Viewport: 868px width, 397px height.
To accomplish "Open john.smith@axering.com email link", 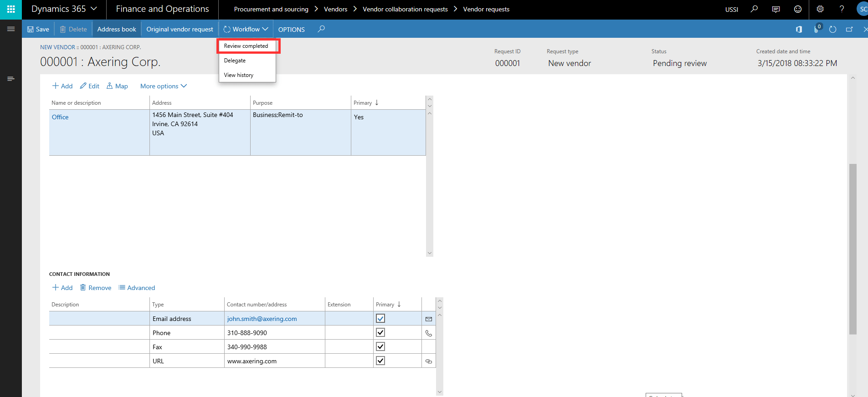I will [x=262, y=319].
